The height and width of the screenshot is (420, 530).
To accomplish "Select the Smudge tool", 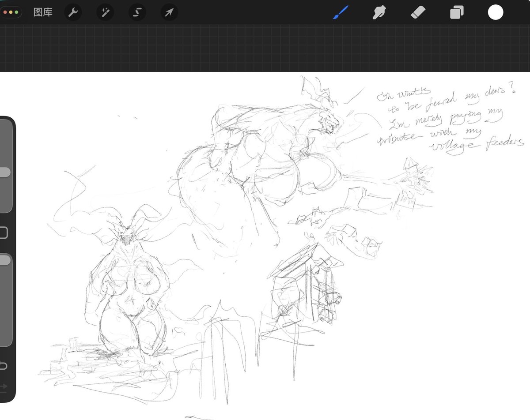I will 379,12.
